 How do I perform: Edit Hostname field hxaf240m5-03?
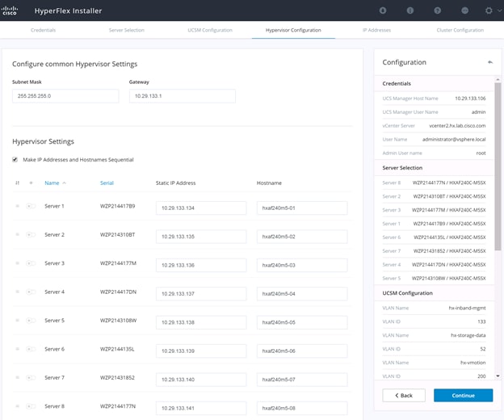coord(302,265)
